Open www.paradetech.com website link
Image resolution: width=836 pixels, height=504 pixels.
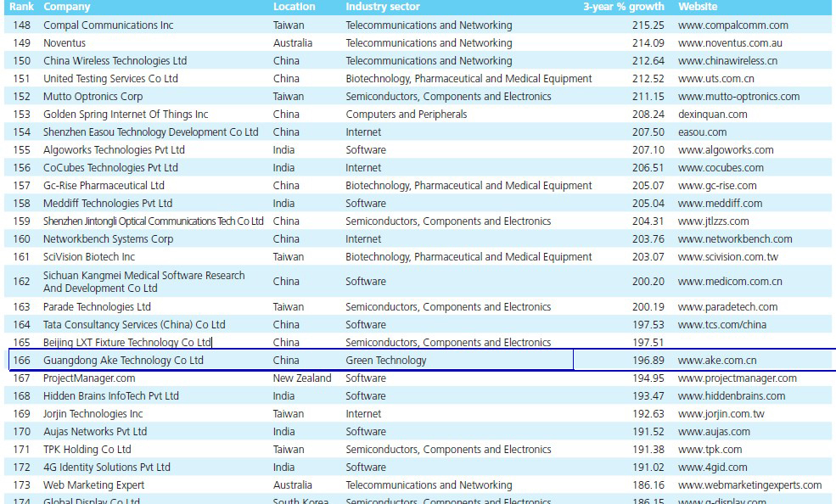pos(727,307)
